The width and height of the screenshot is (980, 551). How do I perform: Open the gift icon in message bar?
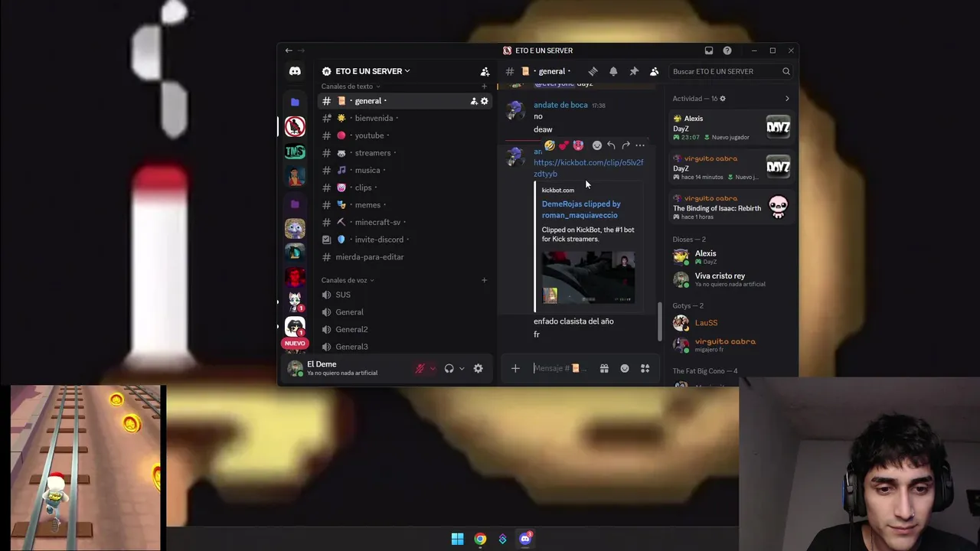point(604,369)
